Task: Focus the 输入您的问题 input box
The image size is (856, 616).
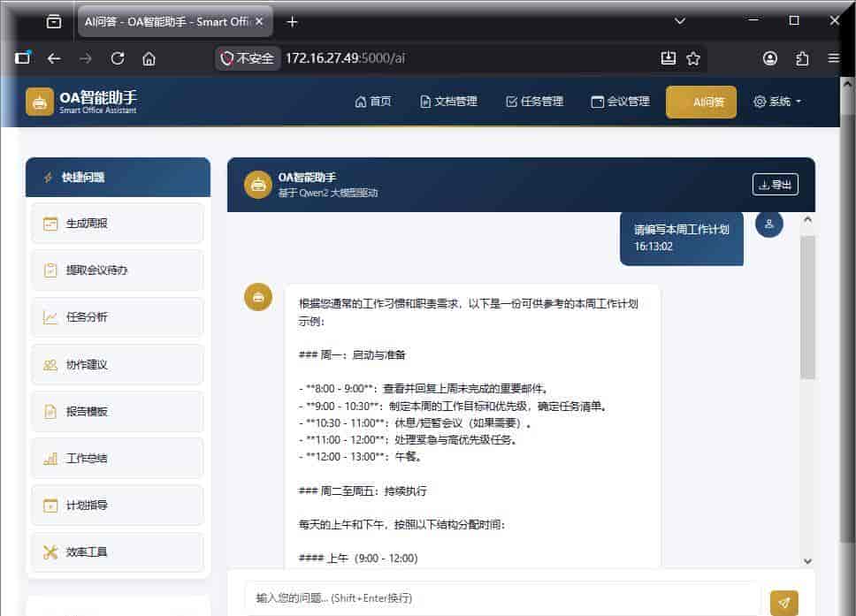Action: click(502, 598)
